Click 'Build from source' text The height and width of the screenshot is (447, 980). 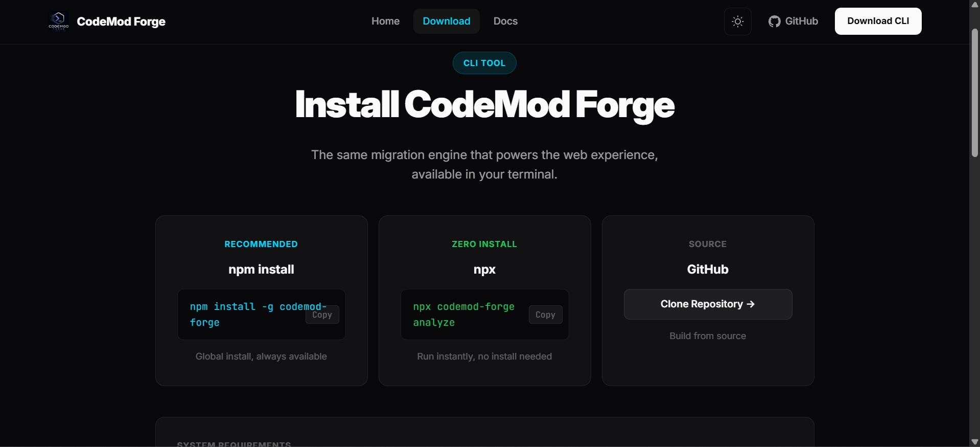tap(708, 336)
